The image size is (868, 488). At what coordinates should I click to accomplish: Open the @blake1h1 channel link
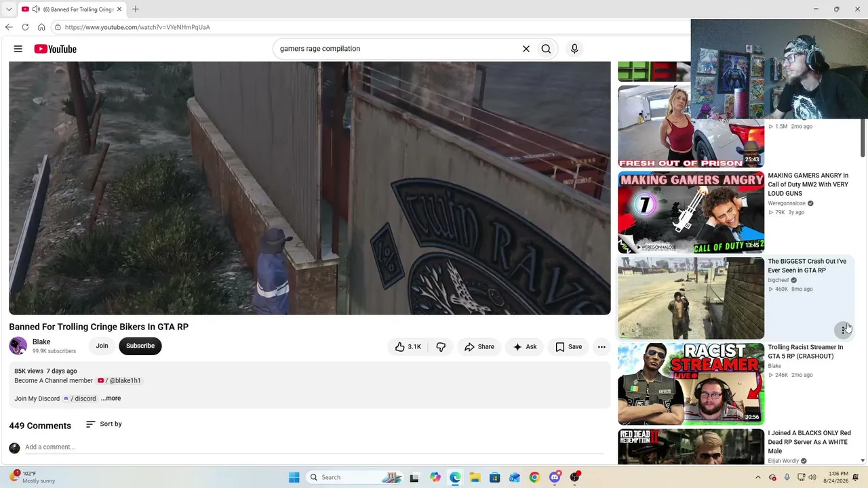click(x=119, y=381)
